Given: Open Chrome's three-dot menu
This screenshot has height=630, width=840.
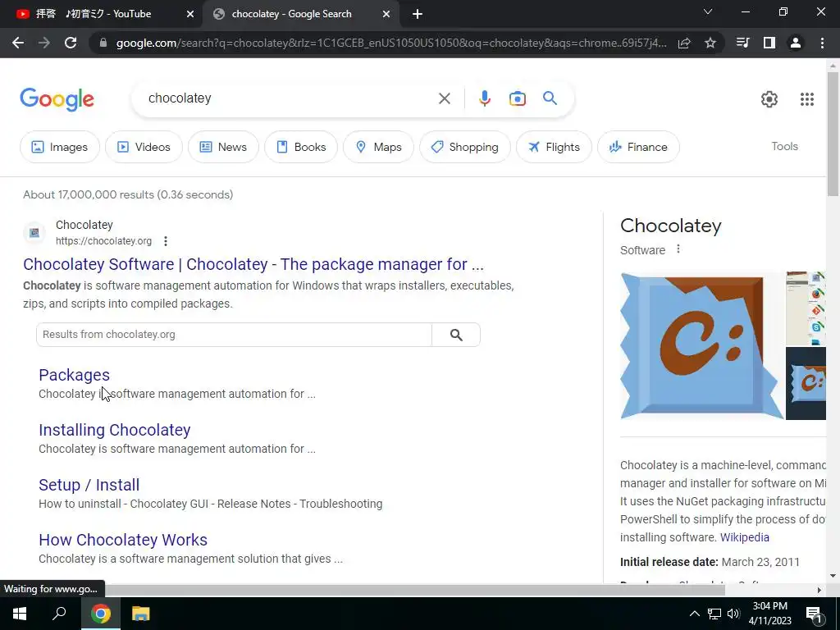Looking at the screenshot, I should [x=822, y=43].
